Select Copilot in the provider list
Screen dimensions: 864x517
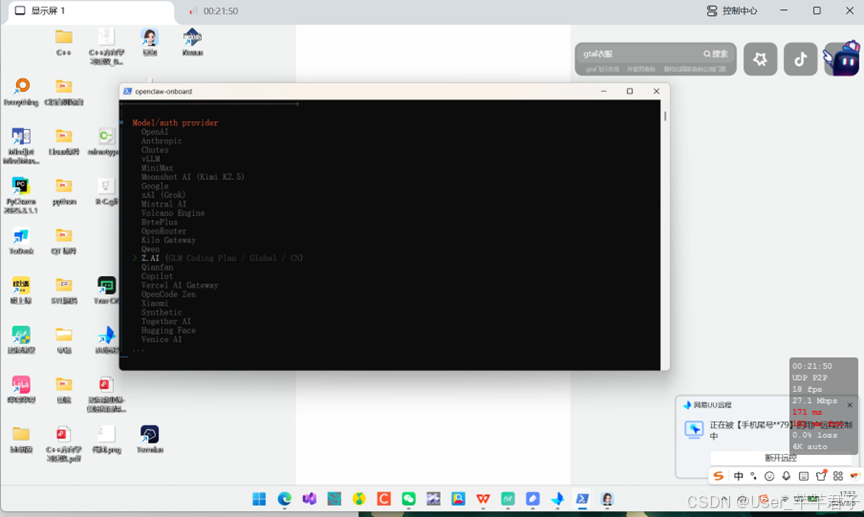(x=156, y=276)
